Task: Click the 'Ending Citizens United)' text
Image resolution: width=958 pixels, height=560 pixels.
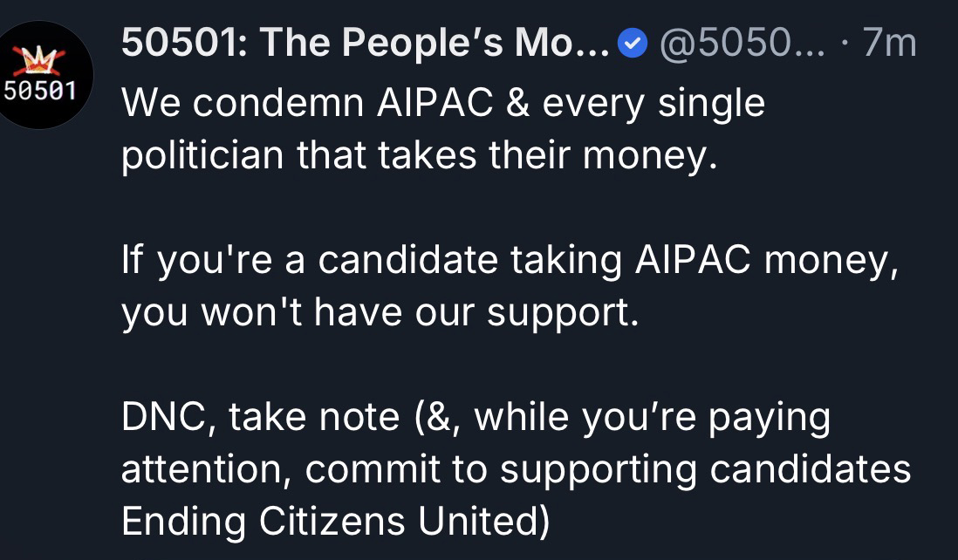Action: 336,522
